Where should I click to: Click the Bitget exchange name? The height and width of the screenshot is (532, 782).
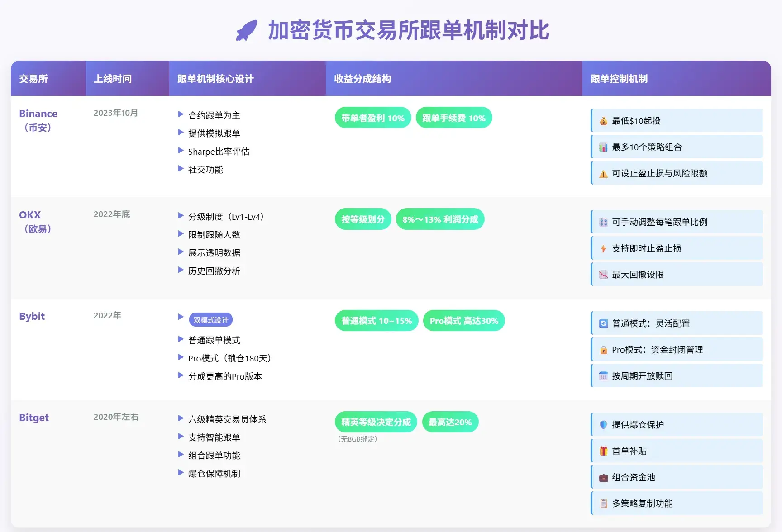[34, 418]
